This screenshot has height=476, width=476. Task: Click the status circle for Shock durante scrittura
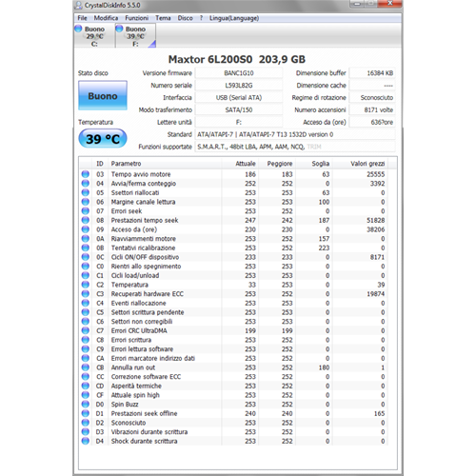point(86,441)
